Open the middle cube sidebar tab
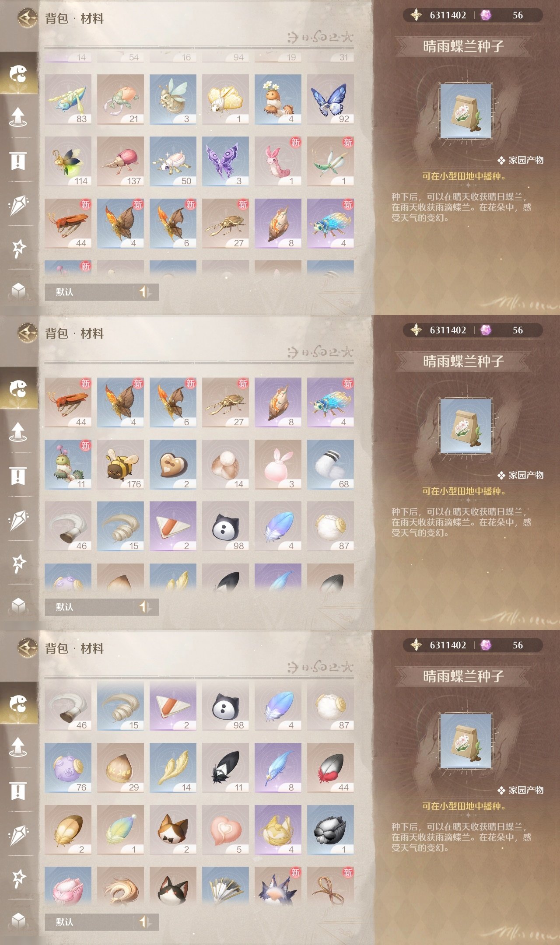 point(18,605)
